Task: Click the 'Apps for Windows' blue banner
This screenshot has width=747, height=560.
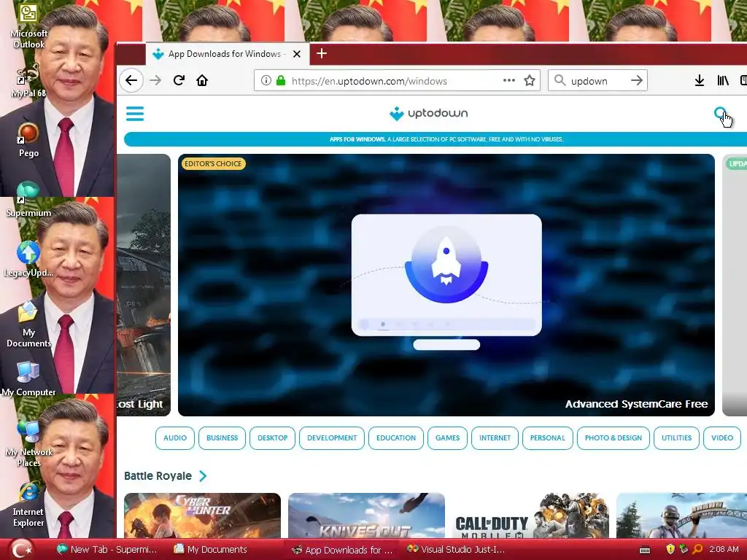Action: (436, 139)
